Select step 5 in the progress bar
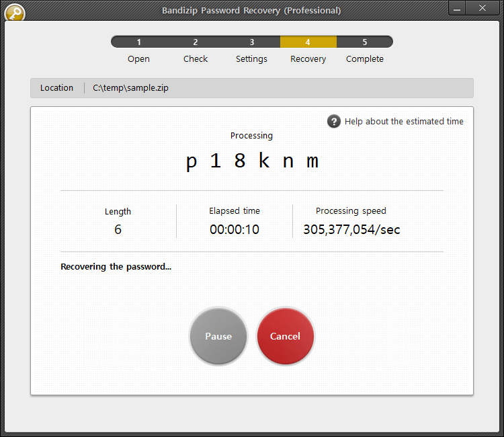This screenshot has width=504, height=437. (x=364, y=42)
